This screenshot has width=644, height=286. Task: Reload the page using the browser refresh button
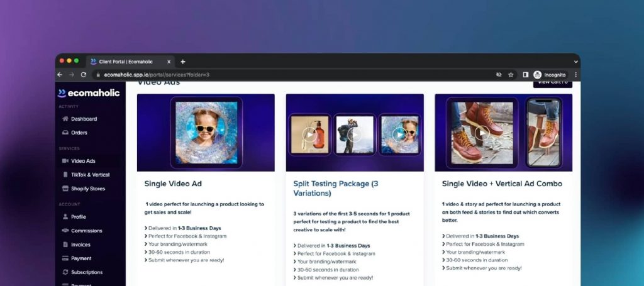84,74
